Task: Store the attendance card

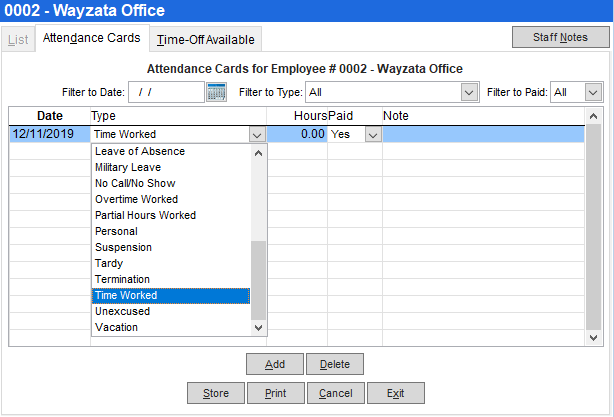Action: 216,393
